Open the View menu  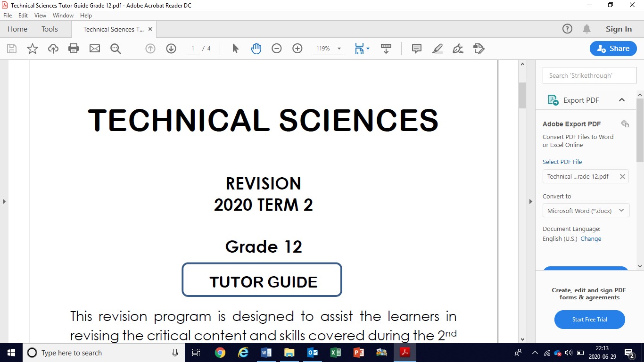point(40,16)
